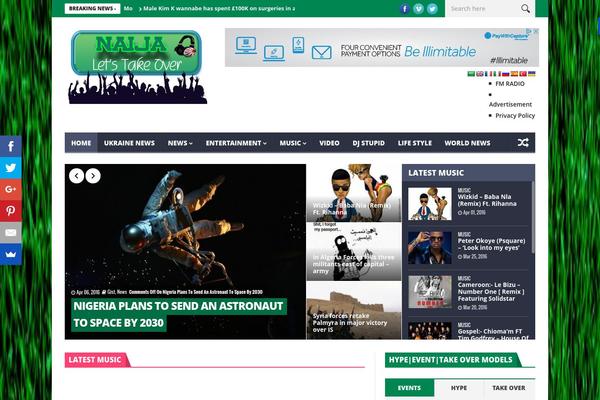Image resolution: width=600 pixels, height=400 pixels.
Task: Open the Vine icon in the top bar
Action: (418, 8)
